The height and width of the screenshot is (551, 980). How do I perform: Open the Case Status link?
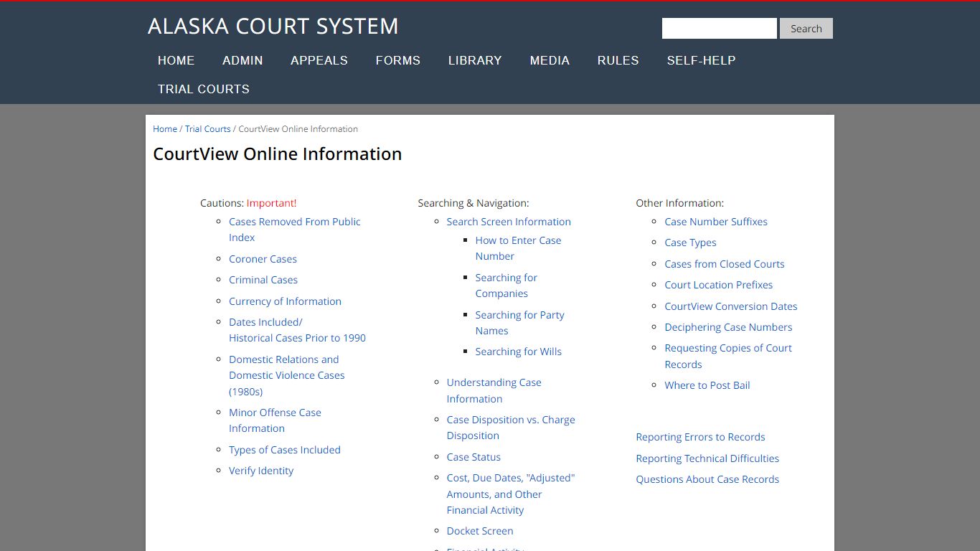(473, 457)
